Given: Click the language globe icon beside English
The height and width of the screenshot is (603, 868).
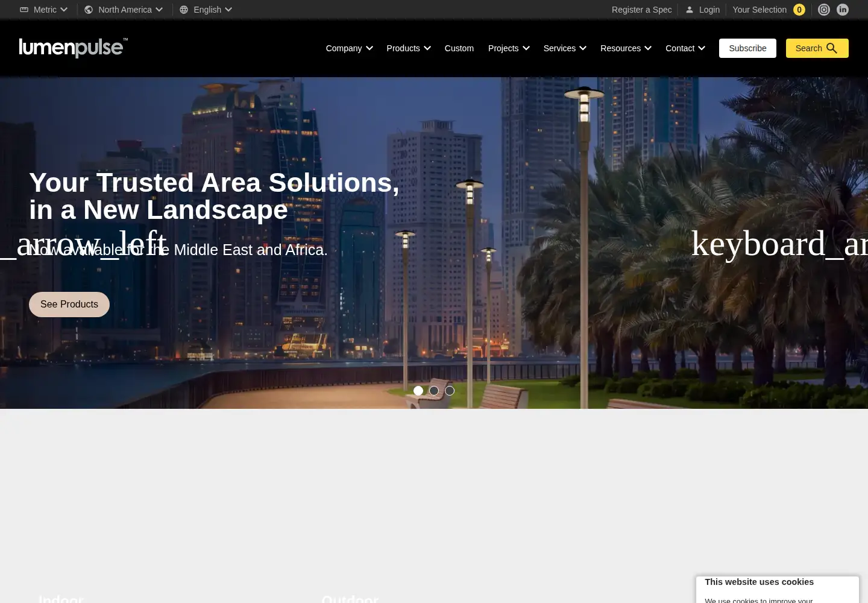Looking at the screenshot, I should pos(184,10).
